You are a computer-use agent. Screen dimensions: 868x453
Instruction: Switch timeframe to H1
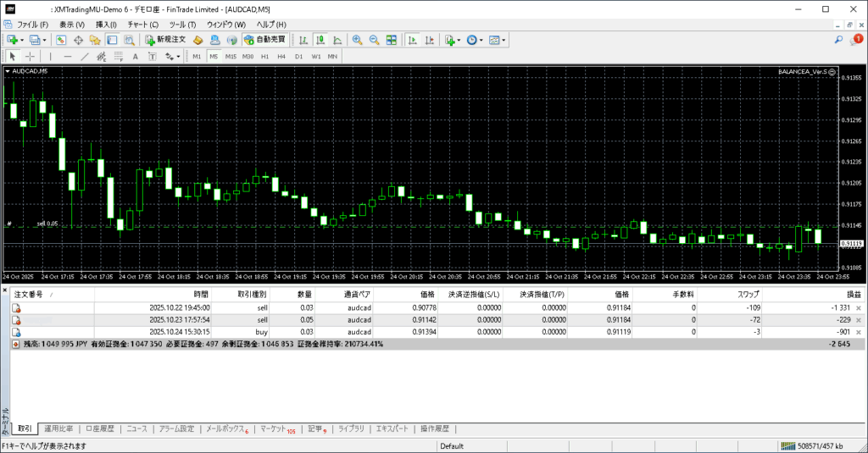pyautogui.click(x=264, y=57)
